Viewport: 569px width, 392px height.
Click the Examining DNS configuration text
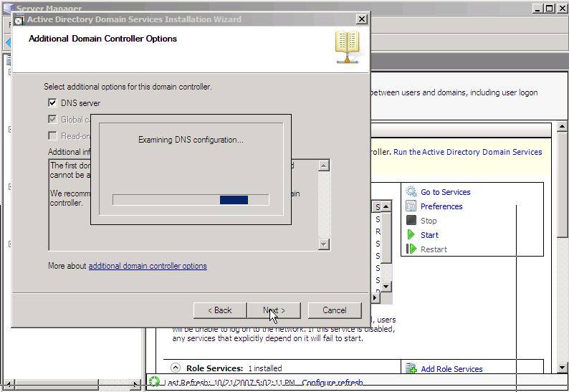[191, 140]
